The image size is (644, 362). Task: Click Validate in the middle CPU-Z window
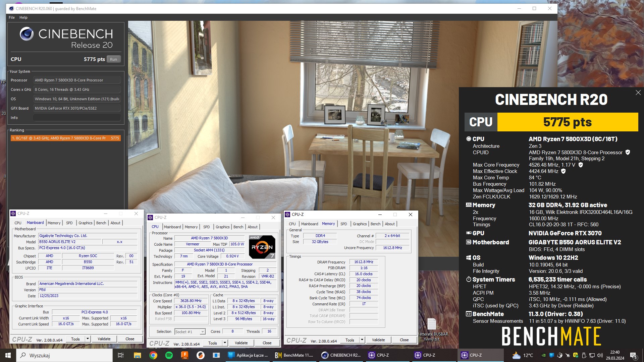(x=241, y=343)
